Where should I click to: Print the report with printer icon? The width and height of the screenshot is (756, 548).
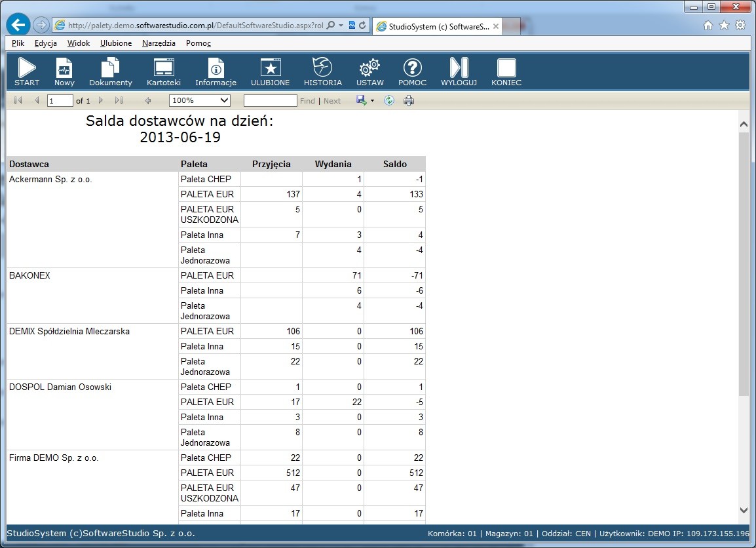[x=409, y=100]
